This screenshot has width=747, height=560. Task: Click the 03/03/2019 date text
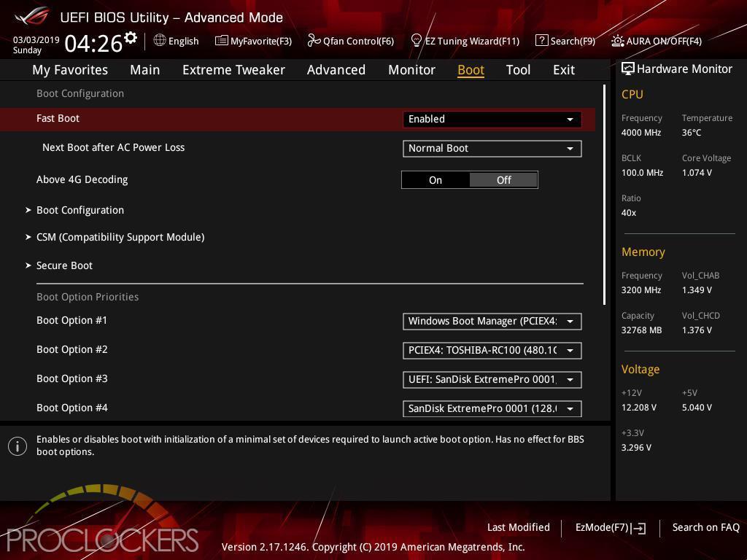pos(36,40)
